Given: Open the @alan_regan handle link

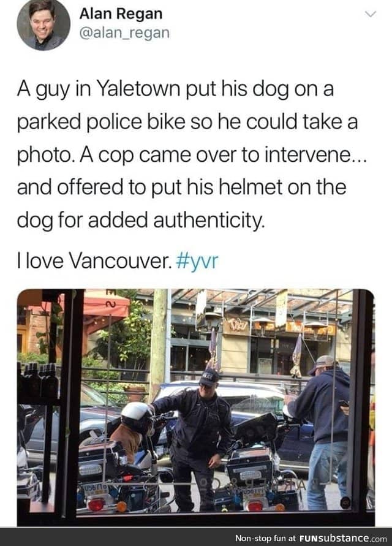Looking at the screenshot, I should tap(124, 33).
